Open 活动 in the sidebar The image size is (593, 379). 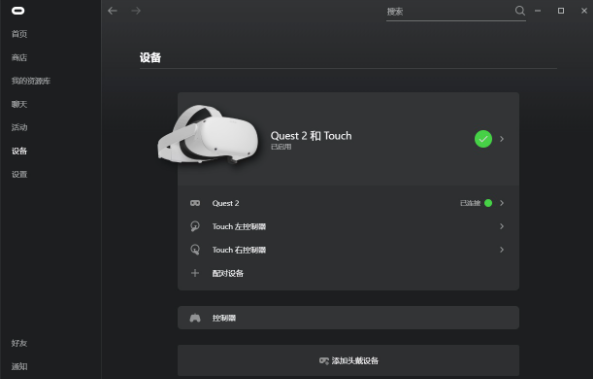19,127
